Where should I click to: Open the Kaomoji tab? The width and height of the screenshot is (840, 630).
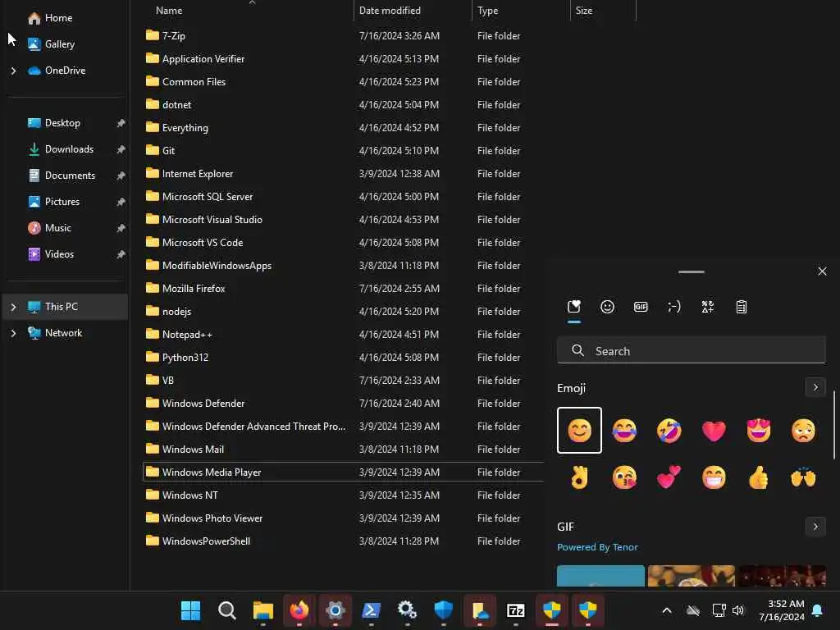(x=674, y=307)
